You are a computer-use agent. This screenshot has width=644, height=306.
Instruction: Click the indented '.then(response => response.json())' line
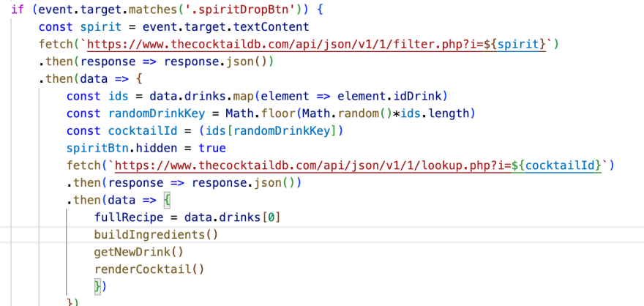[x=184, y=183]
